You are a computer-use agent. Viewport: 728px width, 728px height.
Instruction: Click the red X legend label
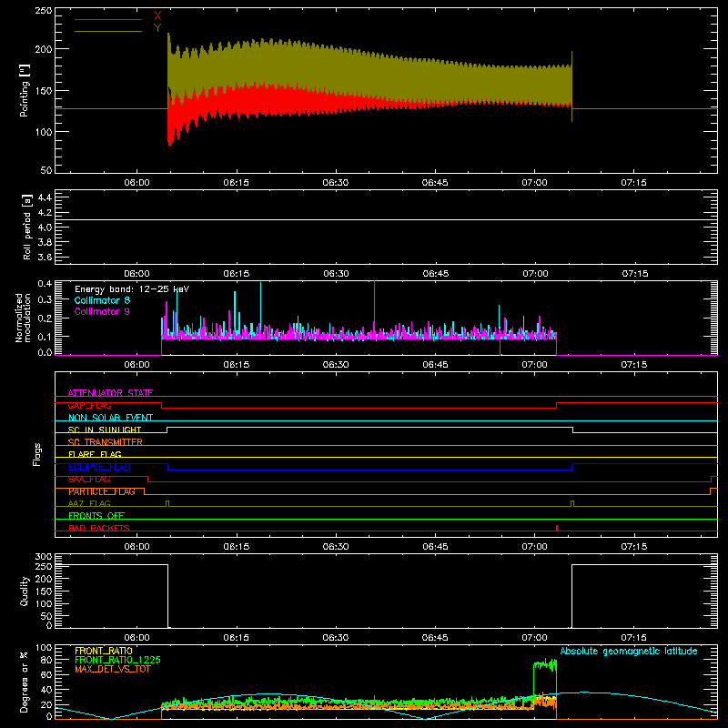coord(157,16)
